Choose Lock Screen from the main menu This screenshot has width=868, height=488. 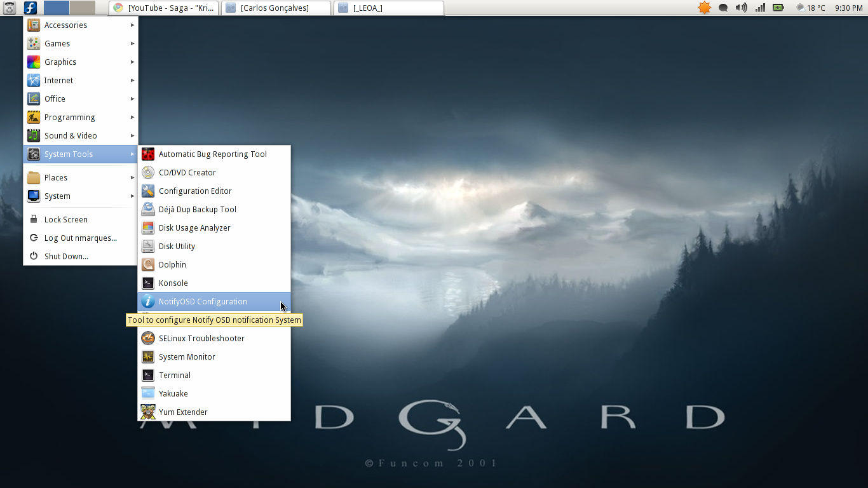click(81, 220)
